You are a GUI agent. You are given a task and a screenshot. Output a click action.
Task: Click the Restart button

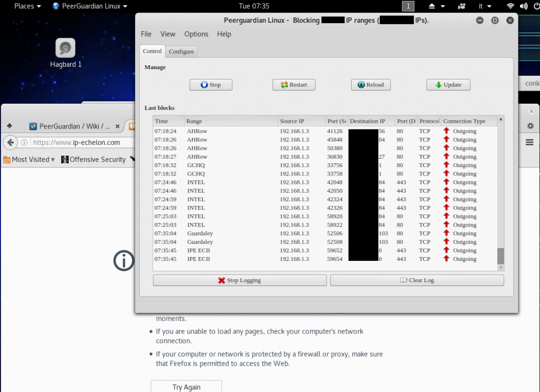pyautogui.click(x=294, y=85)
